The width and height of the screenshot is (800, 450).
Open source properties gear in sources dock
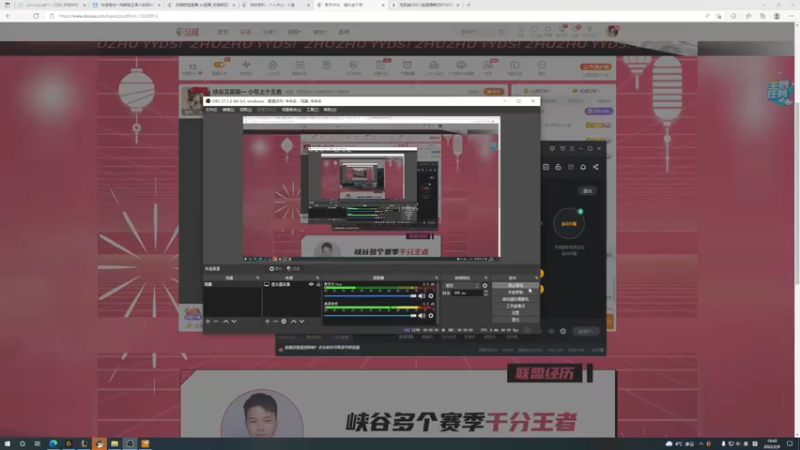click(x=284, y=321)
